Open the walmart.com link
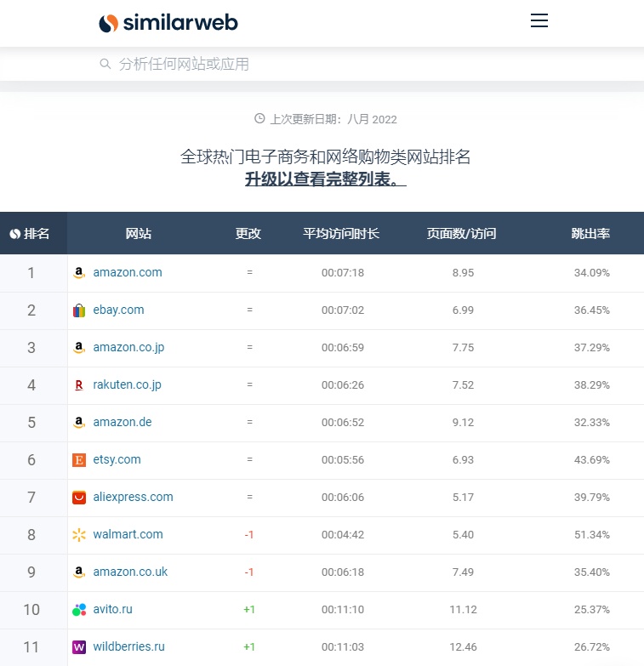644x666 pixels. pyautogui.click(x=128, y=534)
